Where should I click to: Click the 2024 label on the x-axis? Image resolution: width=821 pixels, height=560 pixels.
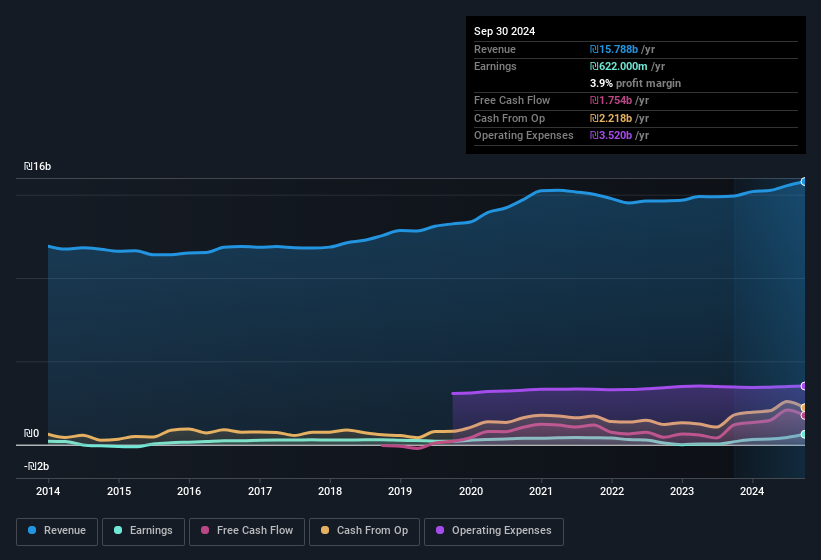click(752, 491)
